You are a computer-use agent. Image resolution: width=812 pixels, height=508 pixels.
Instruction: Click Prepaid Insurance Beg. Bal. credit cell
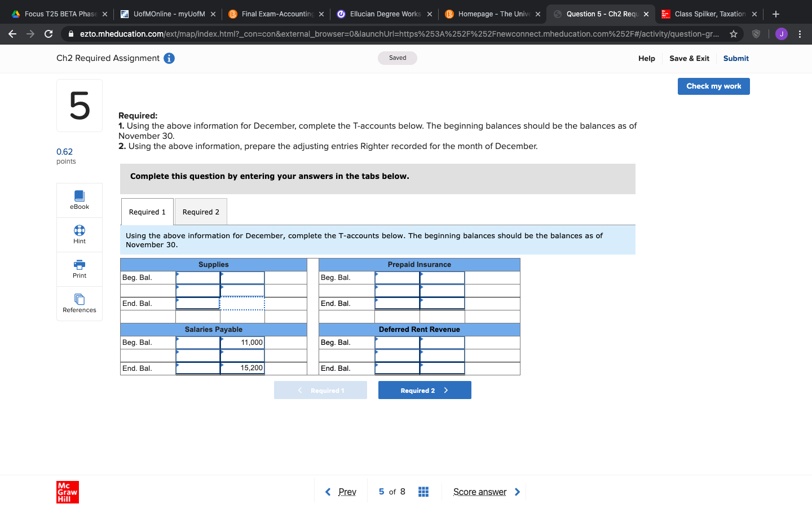443,278
